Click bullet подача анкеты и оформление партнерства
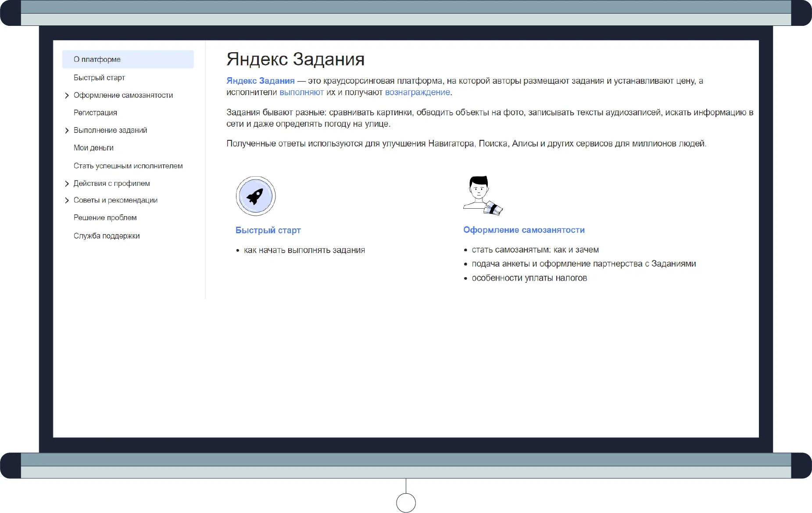 pyautogui.click(x=584, y=264)
